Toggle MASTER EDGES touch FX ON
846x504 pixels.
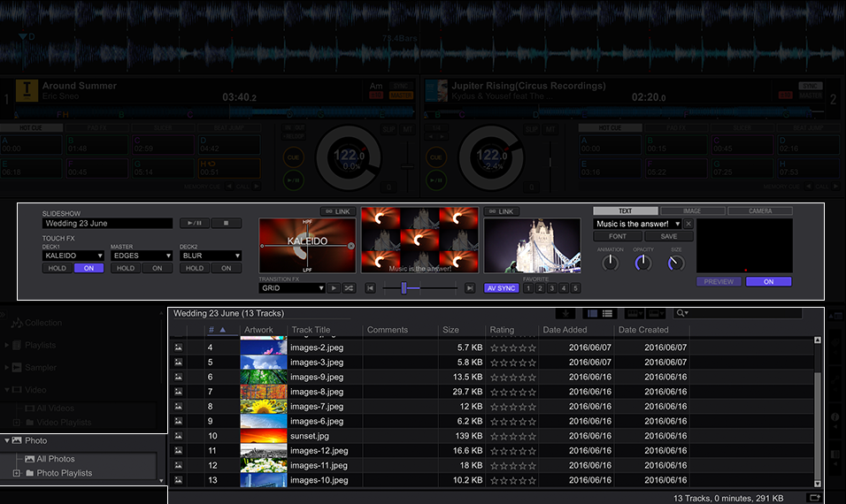point(157,268)
